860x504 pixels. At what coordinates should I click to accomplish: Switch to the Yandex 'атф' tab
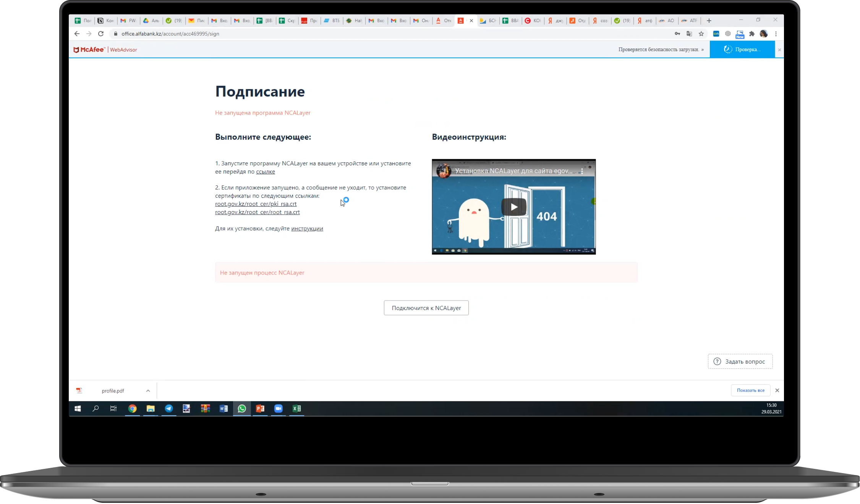click(645, 21)
